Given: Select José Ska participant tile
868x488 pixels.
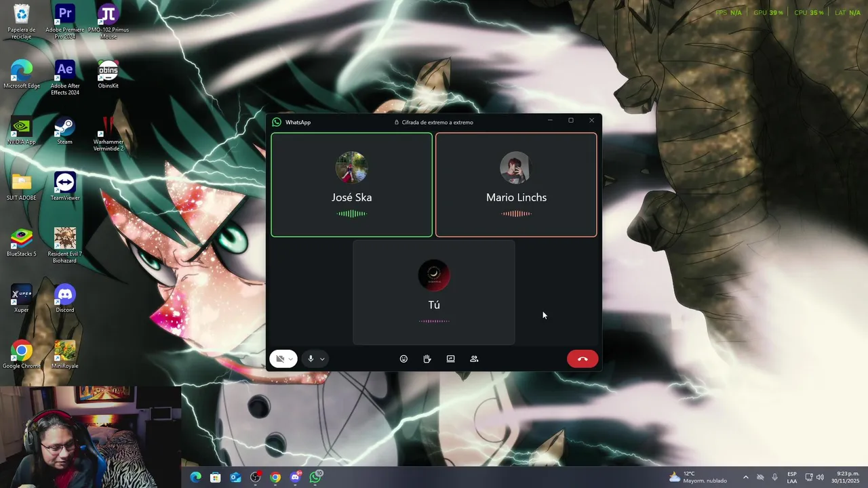Looking at the screenshot, I should 351,185.
